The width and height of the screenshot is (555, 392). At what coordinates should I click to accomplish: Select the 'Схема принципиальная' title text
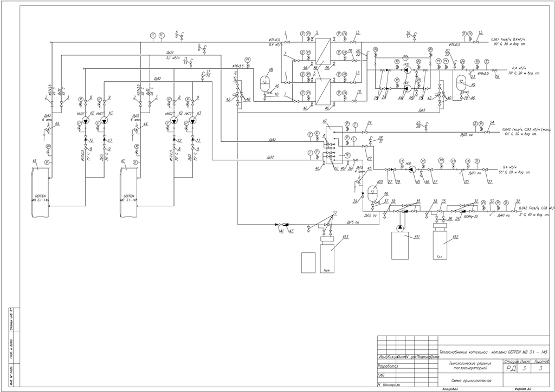pos(467,381)
